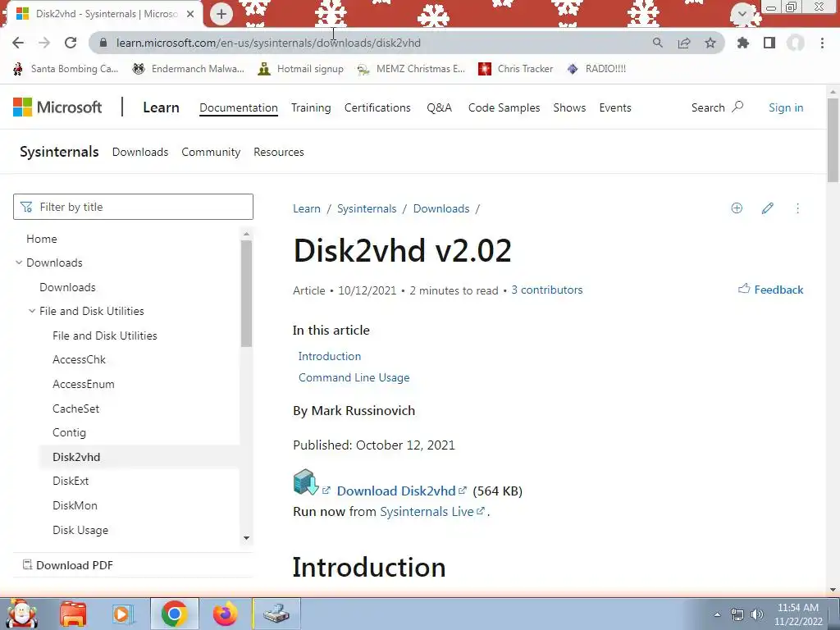Open AccessEnum in sidebar
This screenshot has width=840, height=630.
pos(83,384)
